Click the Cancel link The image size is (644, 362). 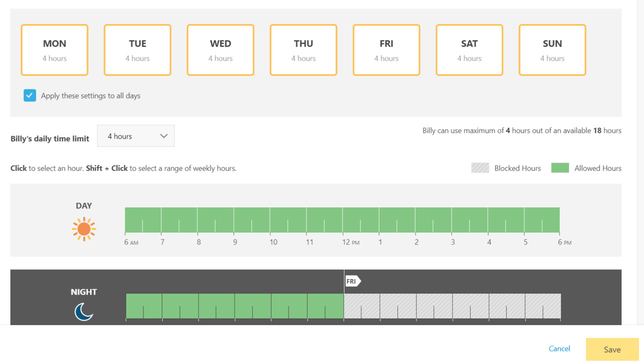point(559,349)
